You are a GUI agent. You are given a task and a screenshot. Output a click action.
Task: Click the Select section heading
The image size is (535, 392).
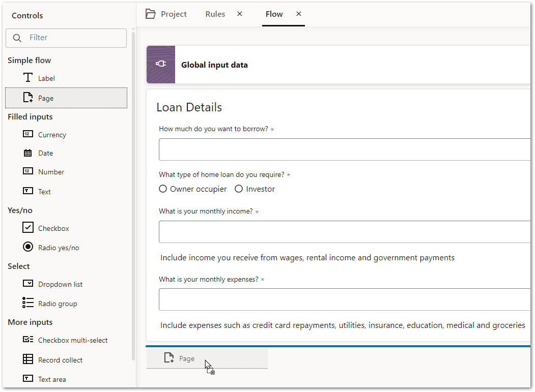[19, 266]
